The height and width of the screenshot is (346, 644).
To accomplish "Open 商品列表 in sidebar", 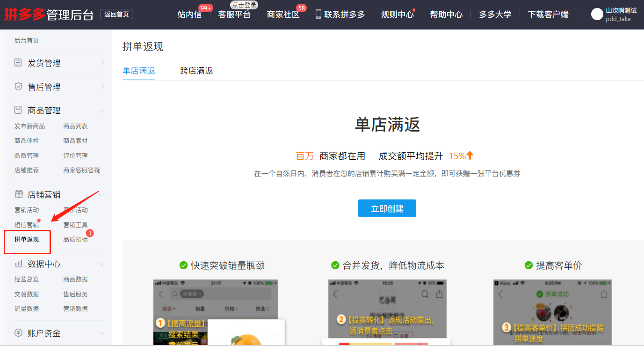I will (x=75, y=126).
